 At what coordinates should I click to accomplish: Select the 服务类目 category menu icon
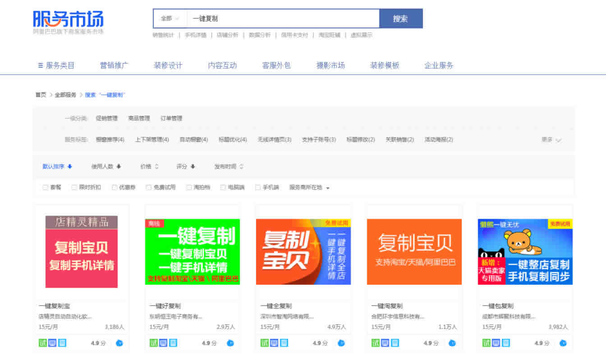point(40,65)
